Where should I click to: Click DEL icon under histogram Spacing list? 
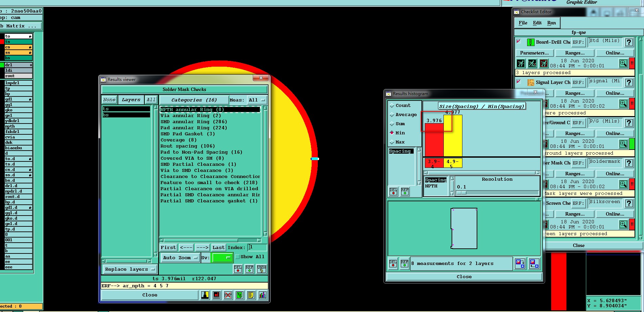point(393,192)
